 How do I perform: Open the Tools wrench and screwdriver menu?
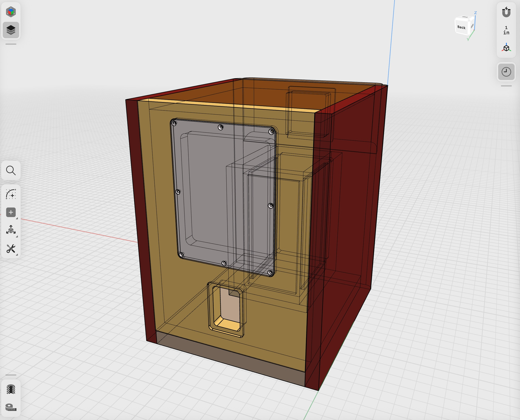[x=11, y=248]
